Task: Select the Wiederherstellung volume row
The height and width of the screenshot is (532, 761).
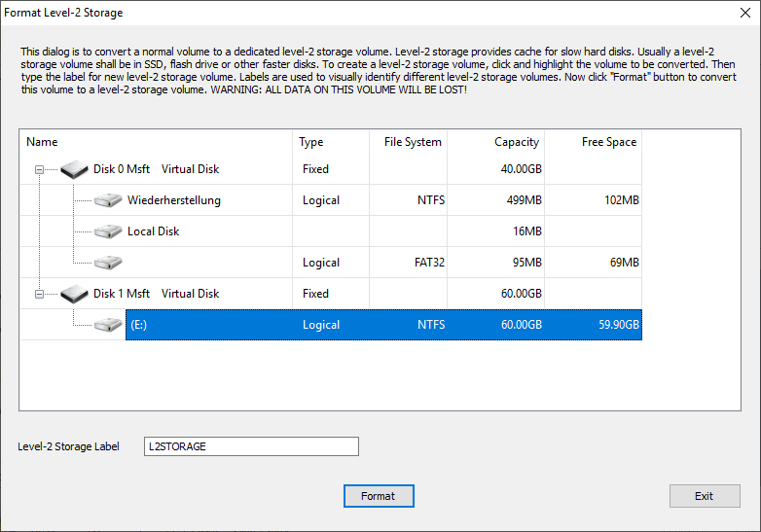Action: (x=174, y=200)
